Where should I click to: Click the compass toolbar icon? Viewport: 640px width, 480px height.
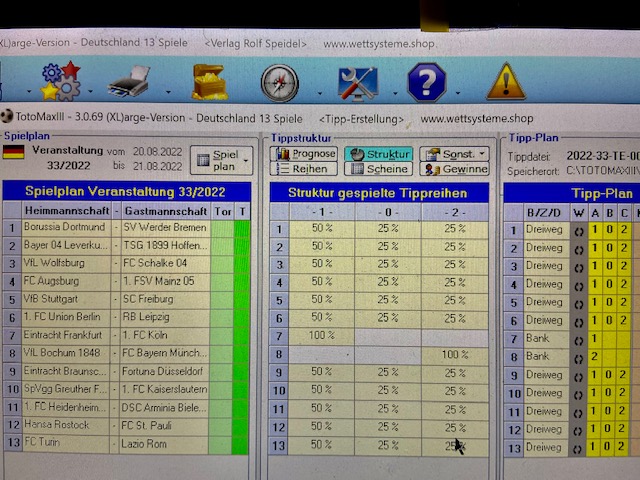coord(280,83)
